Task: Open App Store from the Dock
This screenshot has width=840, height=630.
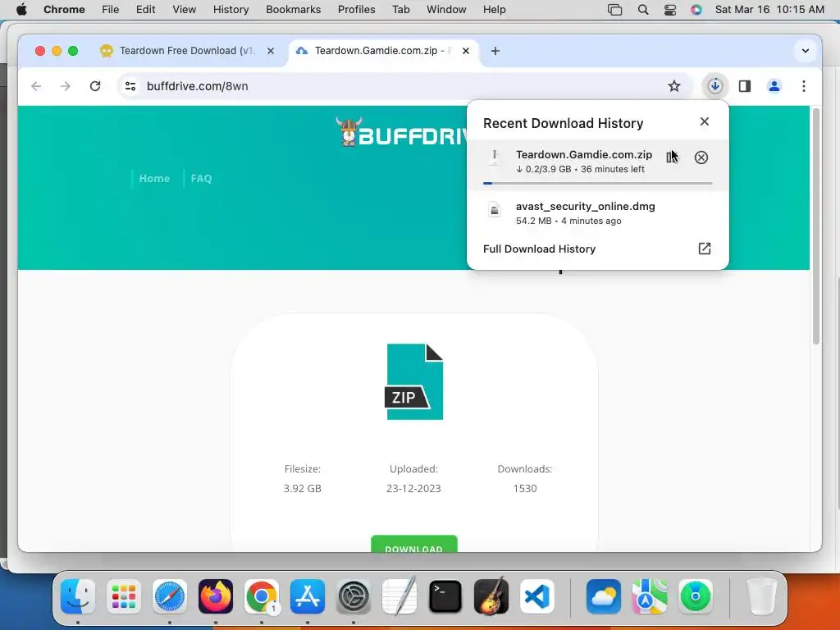Action: pos(308,596)
